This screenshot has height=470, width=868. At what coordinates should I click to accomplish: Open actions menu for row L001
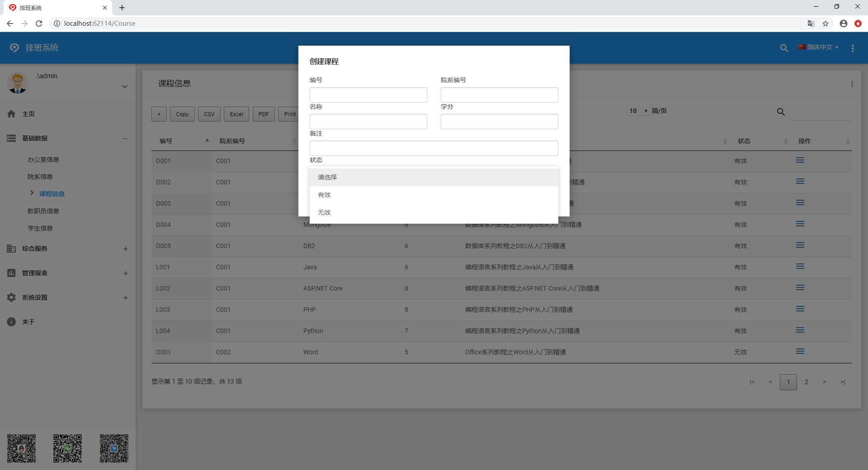(x=800, y=266)
